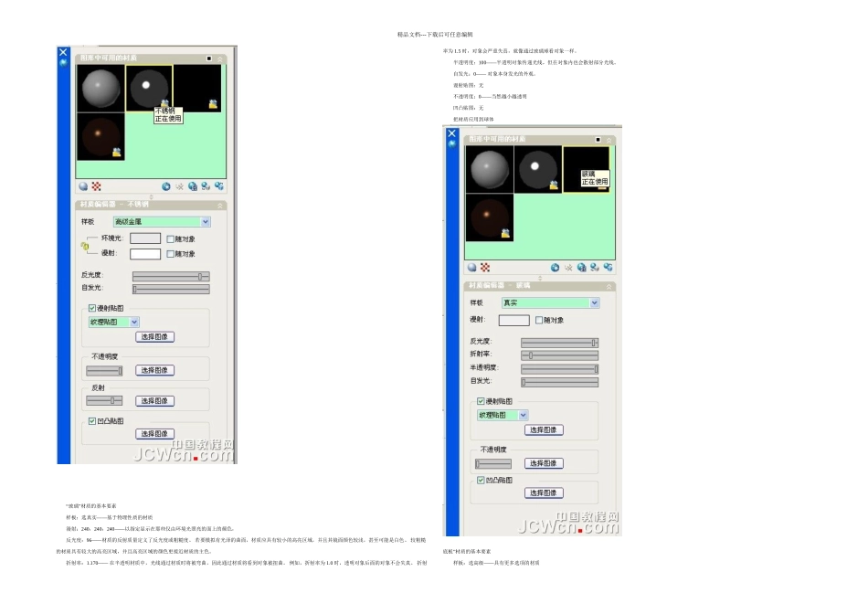This screenshot has height=614, width=868.
Task: Remove materials from objects in 玻璃 palette
Action: 609,268
